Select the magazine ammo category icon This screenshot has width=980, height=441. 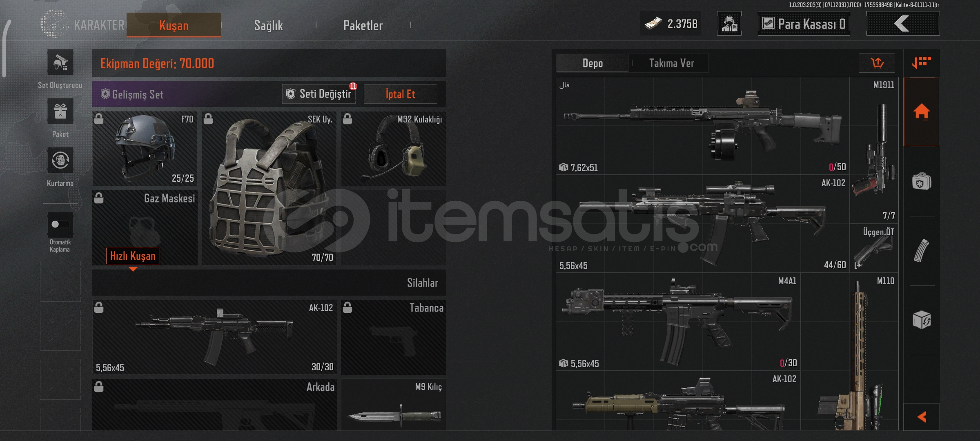coord(922,250)
